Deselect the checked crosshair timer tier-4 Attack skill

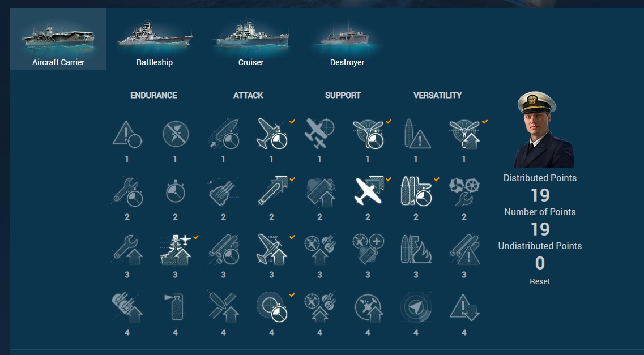tap(272, 307)
